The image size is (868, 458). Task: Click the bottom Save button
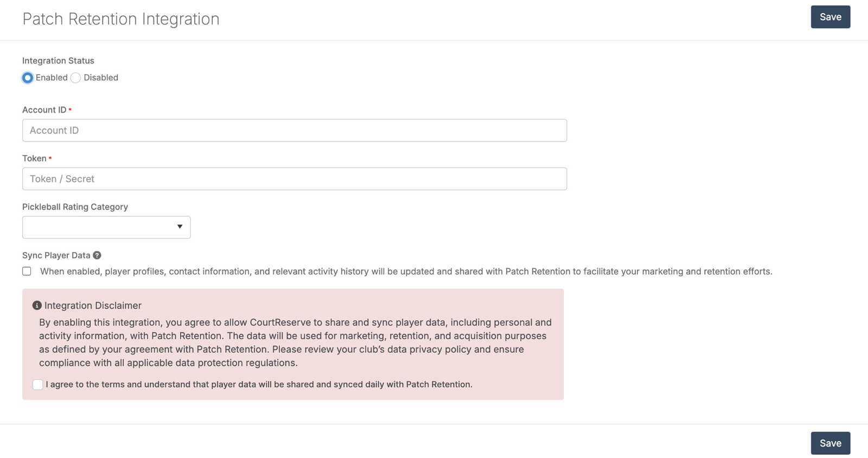pyautogui.click(x=830, y=443)
